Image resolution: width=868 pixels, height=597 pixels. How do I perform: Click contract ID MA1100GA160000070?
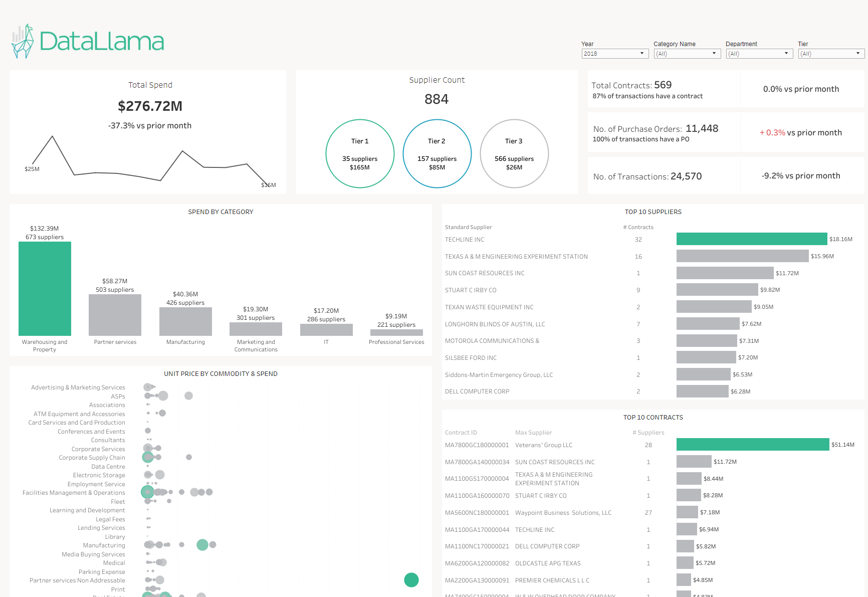click(x=477, y=496)
